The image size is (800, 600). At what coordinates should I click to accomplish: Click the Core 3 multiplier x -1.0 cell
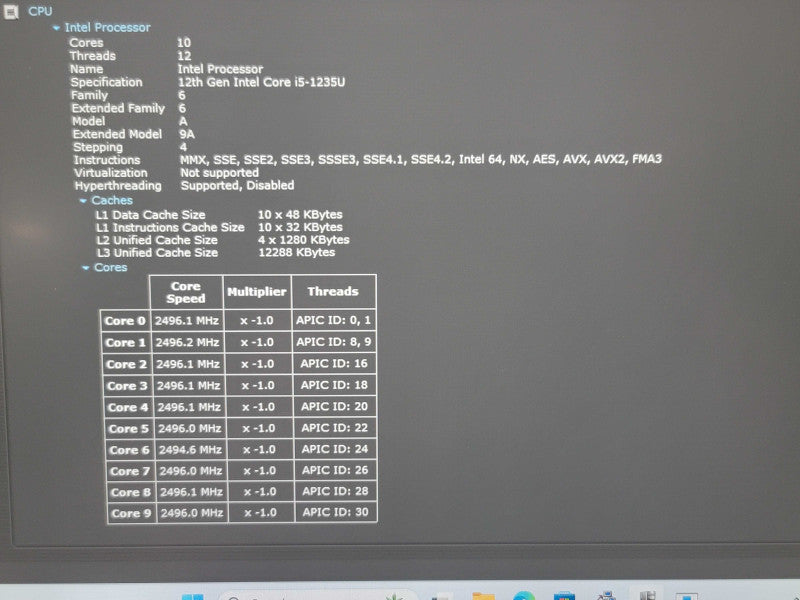pyautogui.click(x=258, y=386)
